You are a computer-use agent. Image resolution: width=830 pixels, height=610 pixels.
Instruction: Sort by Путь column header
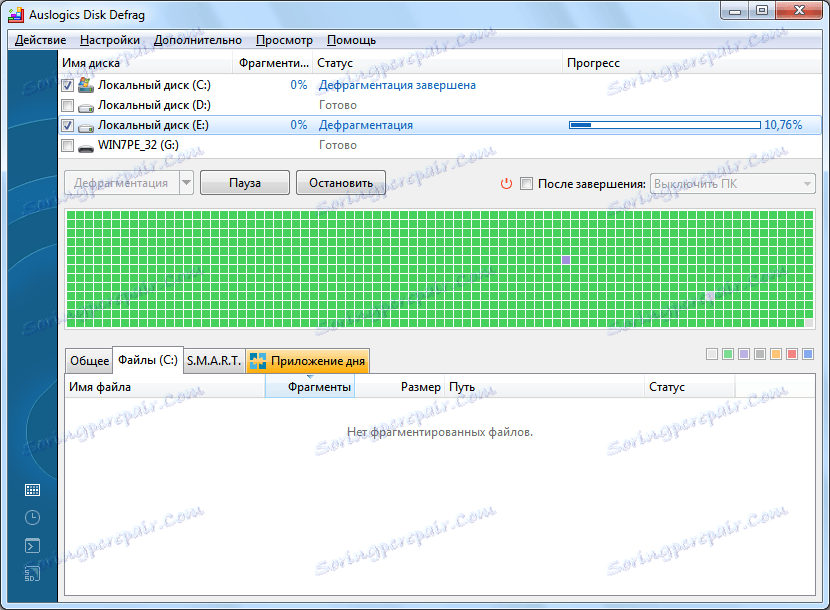[545, 387]
